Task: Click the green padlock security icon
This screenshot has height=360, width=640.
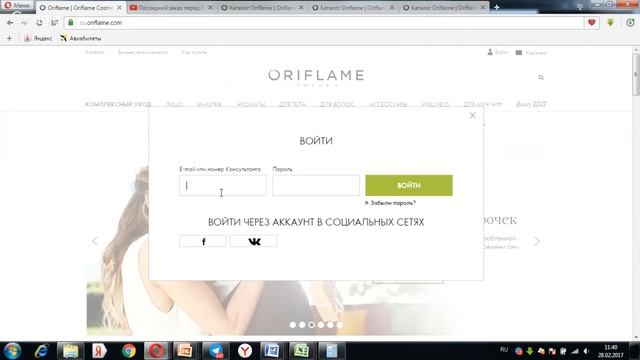Action: coord(71,22)
